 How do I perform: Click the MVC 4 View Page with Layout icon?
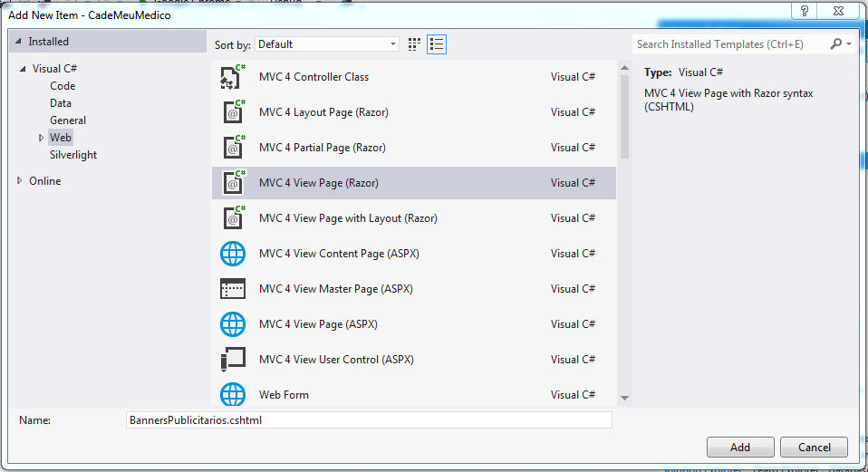[x=233, y=218]
